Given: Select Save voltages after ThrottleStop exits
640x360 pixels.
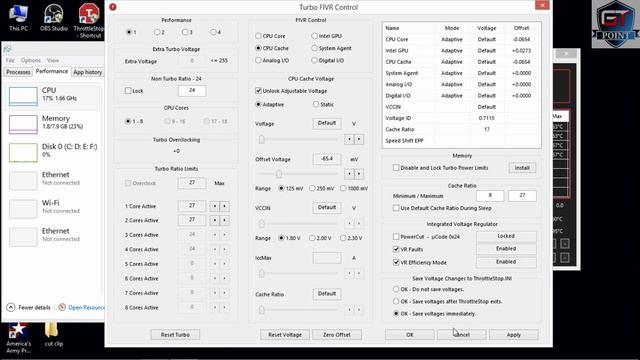Looking at the screenshot, I should 396,301.
